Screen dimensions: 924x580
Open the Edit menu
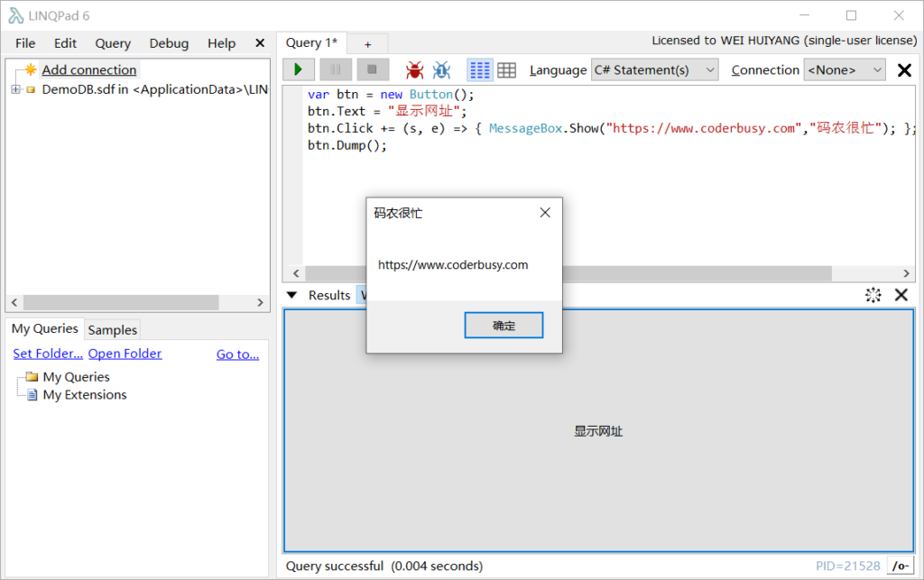click(65, 43)
